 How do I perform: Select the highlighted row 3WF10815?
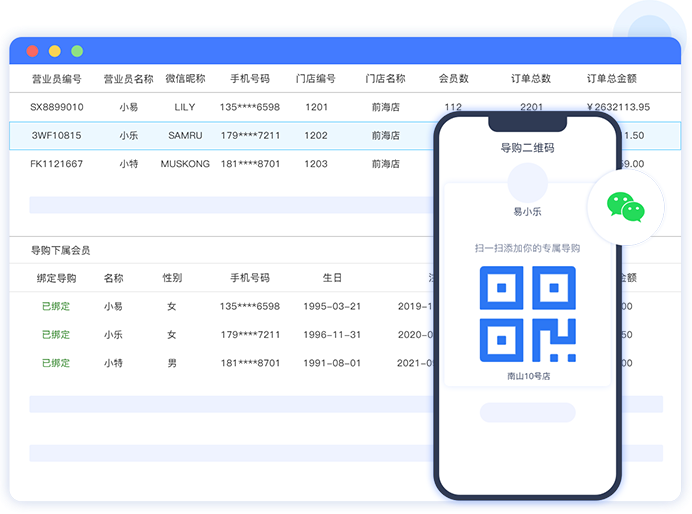coord(56,135)
